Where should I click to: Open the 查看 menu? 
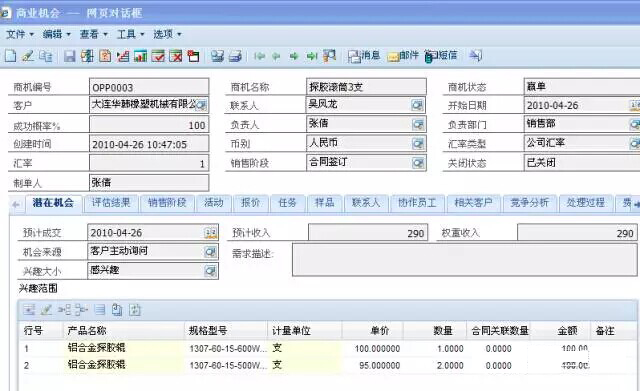pos(93,34)
